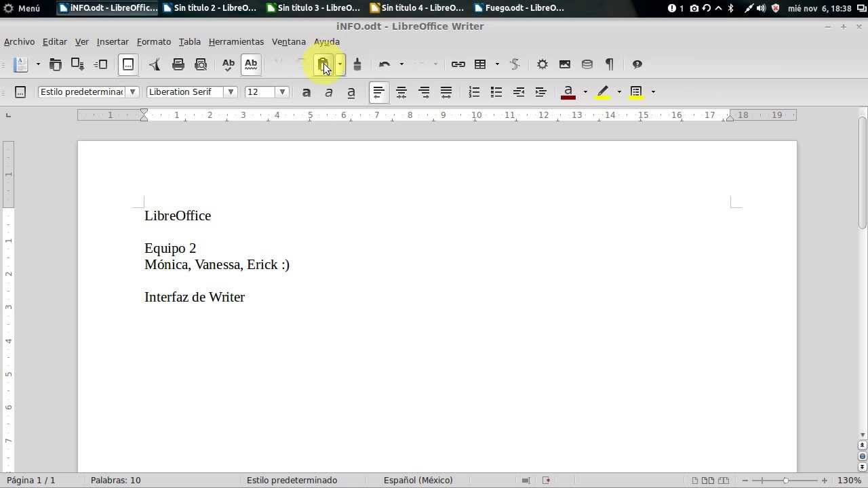This screenshot has width=868, height=488.
Task: Open the Formato menu
Action: coord(154,42)
